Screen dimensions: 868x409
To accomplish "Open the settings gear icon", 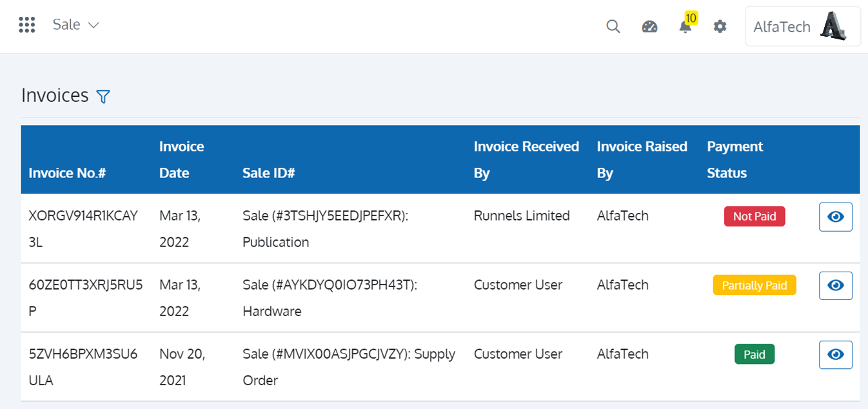I will click(x=720, y=26).
